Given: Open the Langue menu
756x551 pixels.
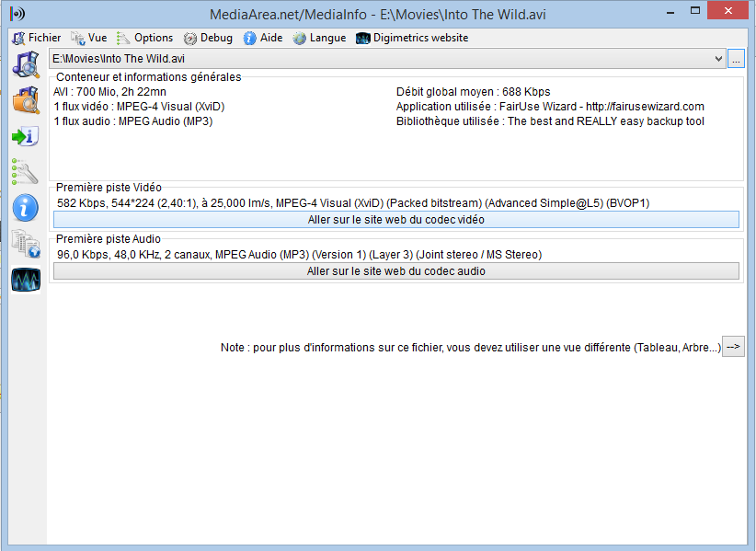Looking at the screenshot, I should point(319,38).
